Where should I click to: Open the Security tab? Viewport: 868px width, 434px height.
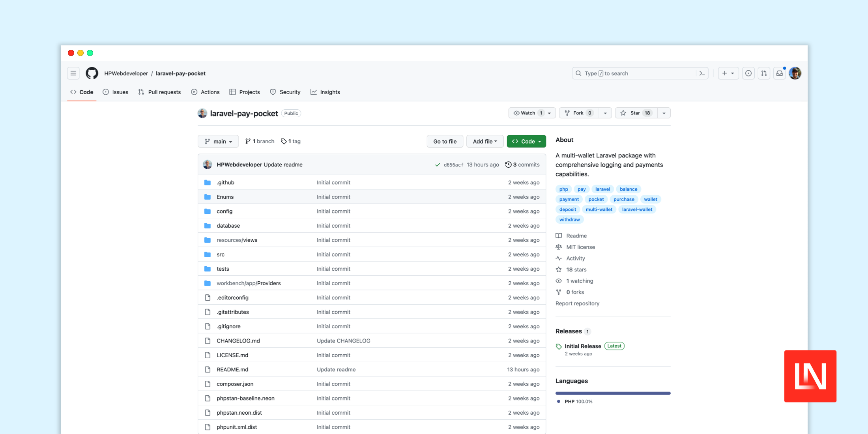tap(285, 92)
